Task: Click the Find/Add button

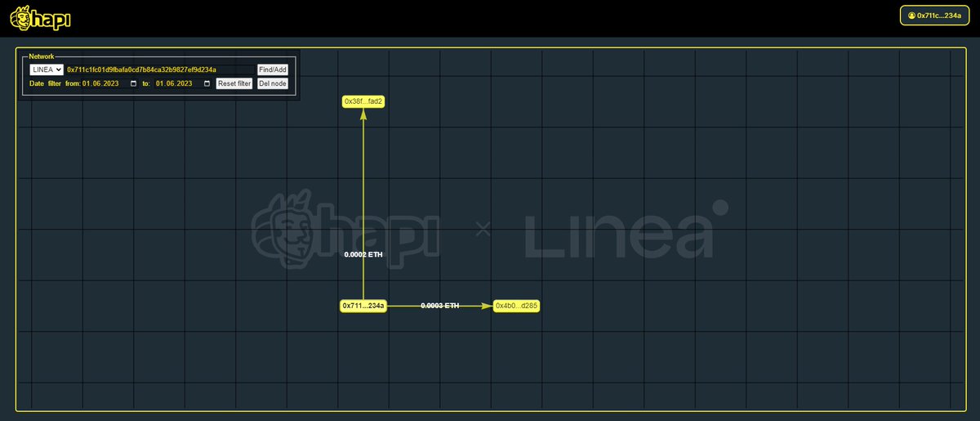Action: click(273, 70)
